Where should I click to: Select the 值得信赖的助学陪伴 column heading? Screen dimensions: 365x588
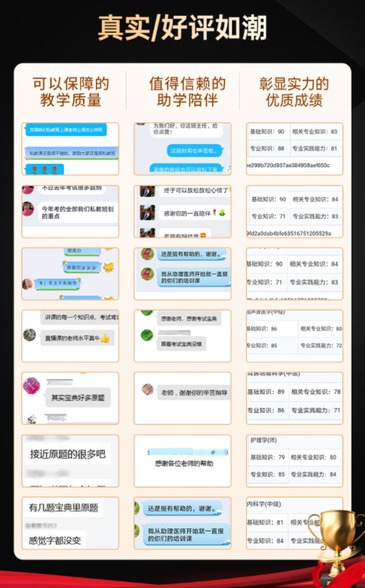click(x=187, y=92)
